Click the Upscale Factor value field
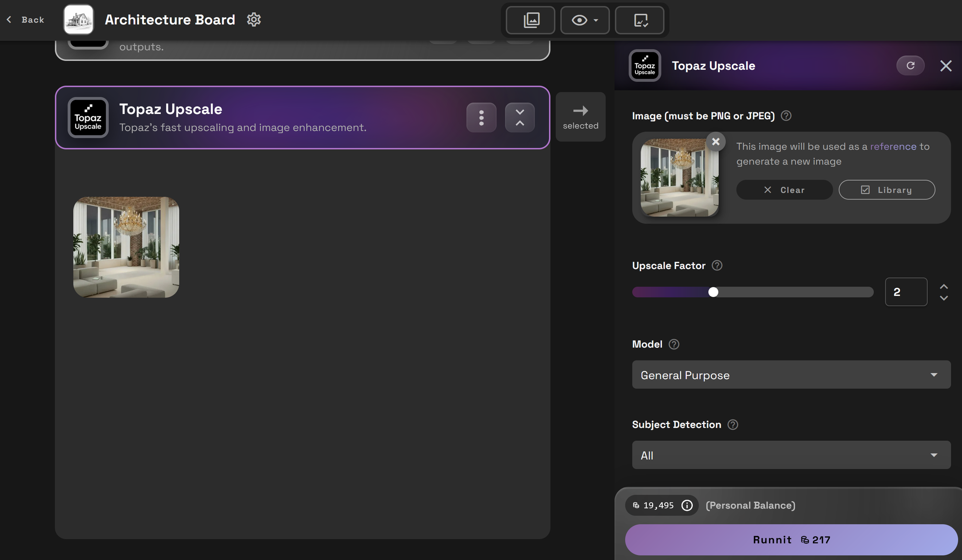This screenshot has width=962, height=560. coord(906,292)
